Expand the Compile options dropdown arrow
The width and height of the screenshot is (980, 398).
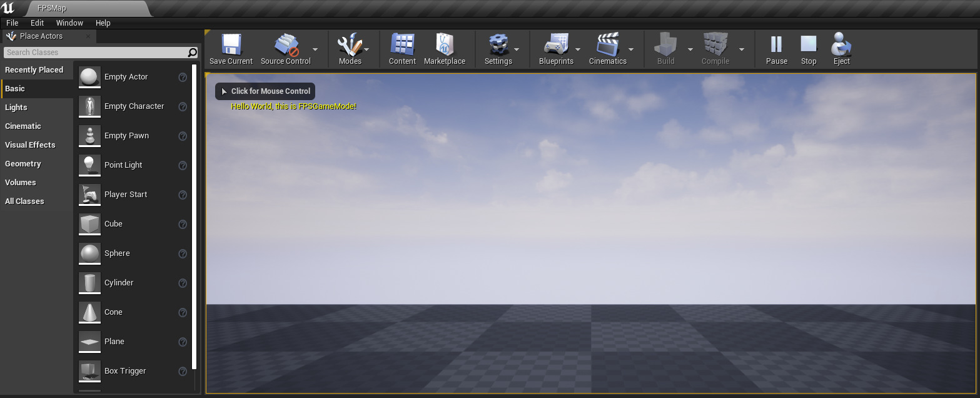point(742,49)
